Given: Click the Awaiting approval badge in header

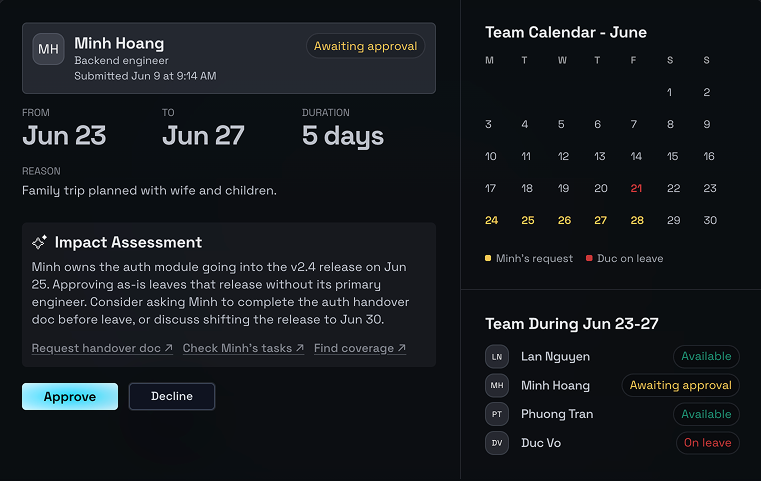Looking at the screenshot, I should (365, 46).
